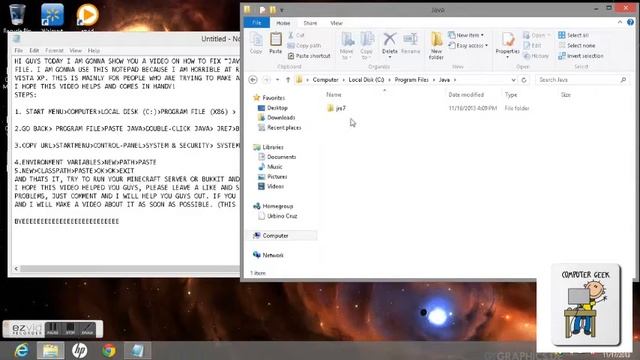Open the Move to ribbon button
This screenshot has width=640, height=360.
347,46
